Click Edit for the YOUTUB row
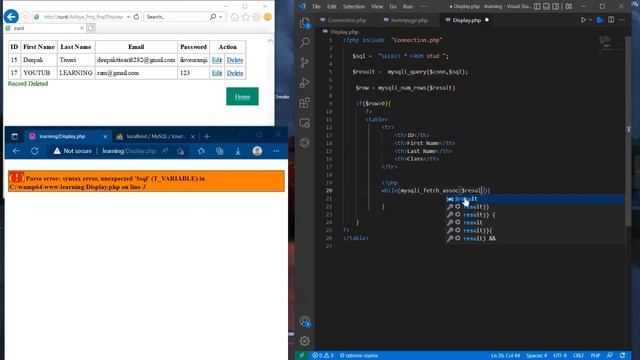The height and width of the screenshot is (360, 640). (217, 73)
